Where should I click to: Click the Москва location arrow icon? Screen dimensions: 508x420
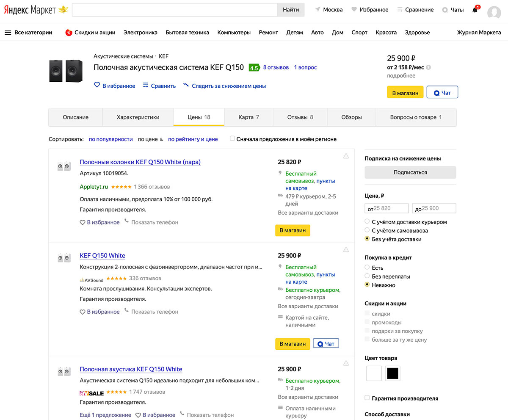[317, 10]
